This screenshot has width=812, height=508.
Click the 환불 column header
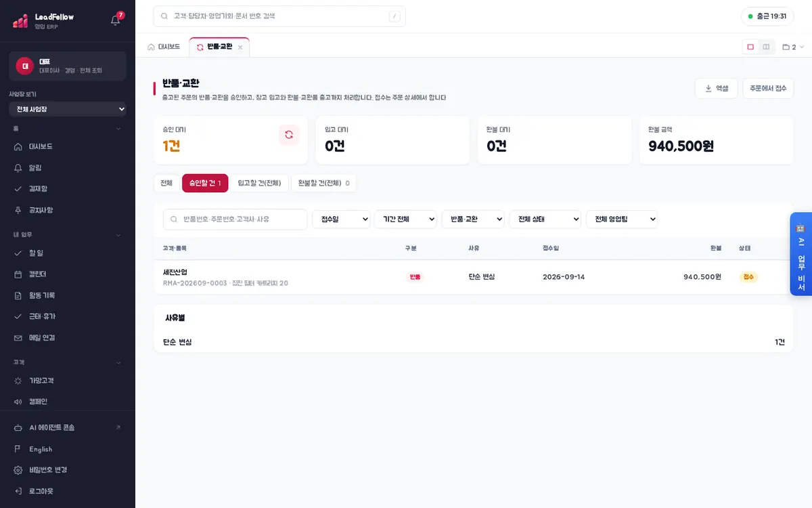coord(716,249)
